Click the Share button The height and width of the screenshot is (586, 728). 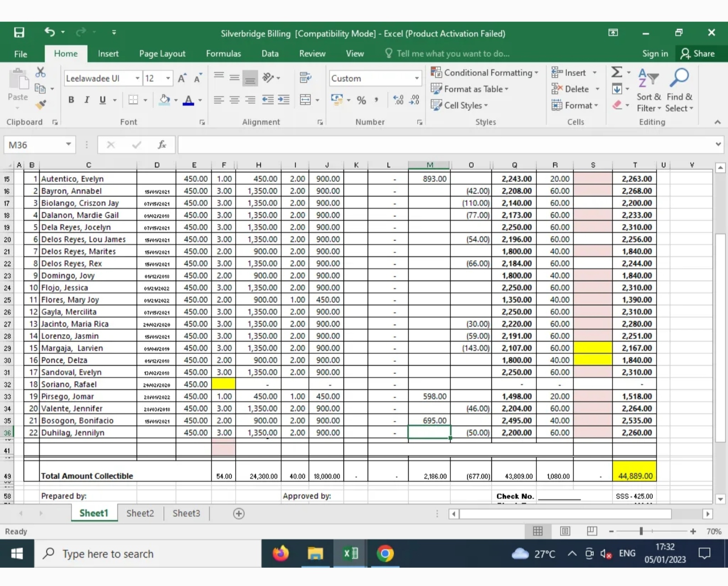698,54
